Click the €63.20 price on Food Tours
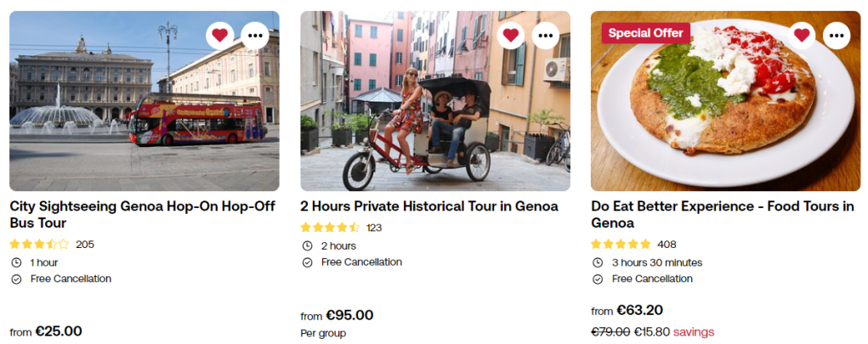 click(x=639, y=310)
